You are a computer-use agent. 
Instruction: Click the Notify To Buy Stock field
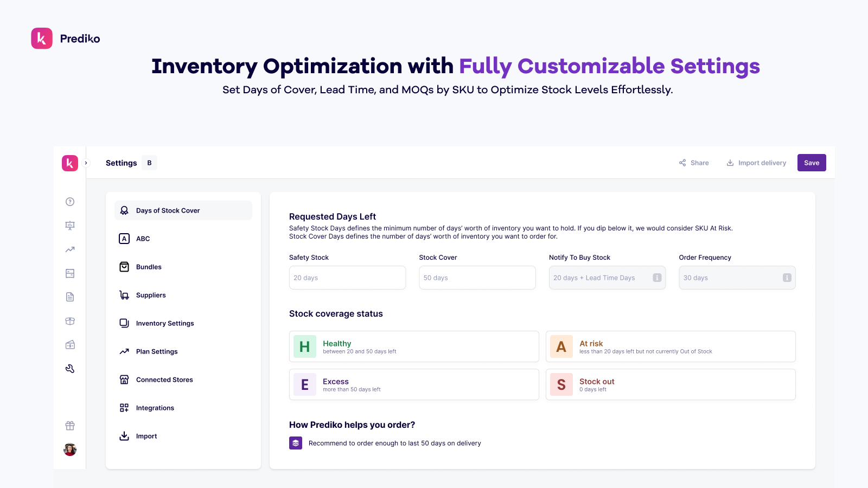[x=607, y=278]
